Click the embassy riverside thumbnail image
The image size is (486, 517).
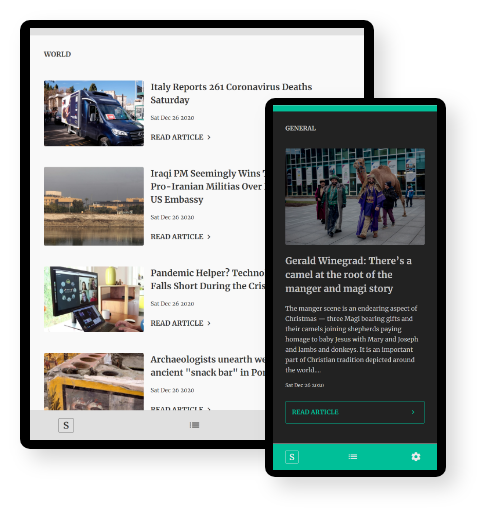[94, 206]
